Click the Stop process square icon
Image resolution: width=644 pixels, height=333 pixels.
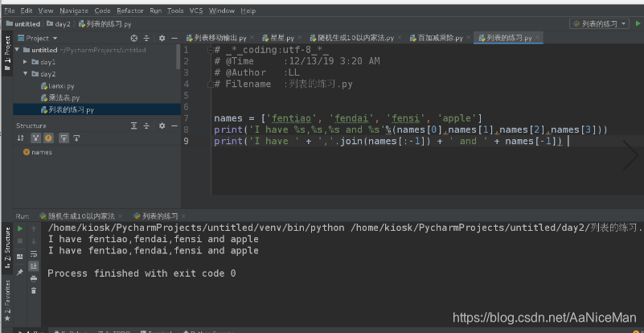[20, 241]
